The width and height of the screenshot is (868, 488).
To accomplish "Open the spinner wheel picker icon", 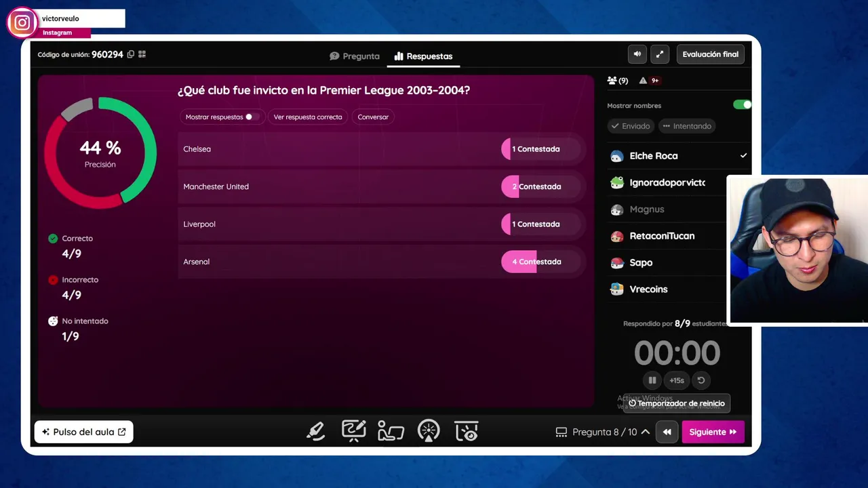I will (429, 431).
